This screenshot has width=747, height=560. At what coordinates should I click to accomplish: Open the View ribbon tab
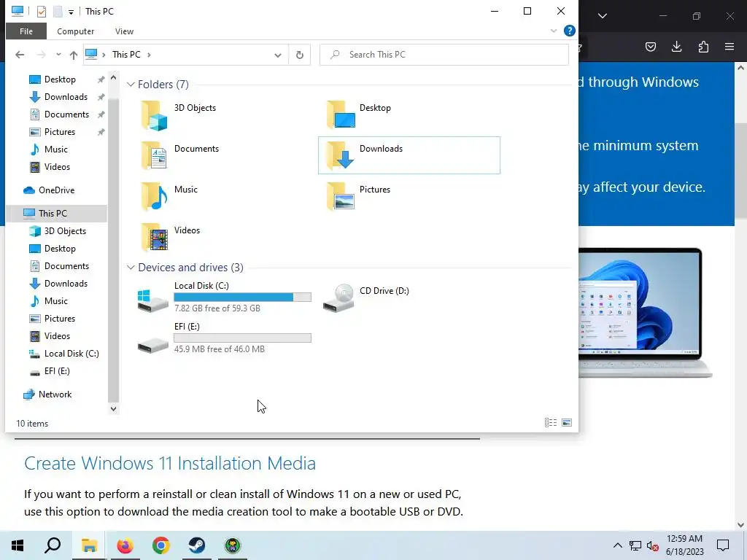coord(124,31)
